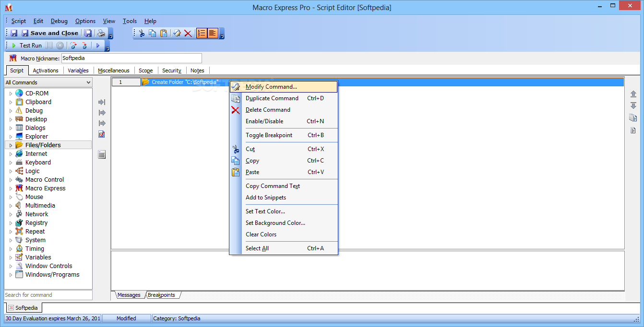Select Window Controls in the command tree

coord(49,266)
